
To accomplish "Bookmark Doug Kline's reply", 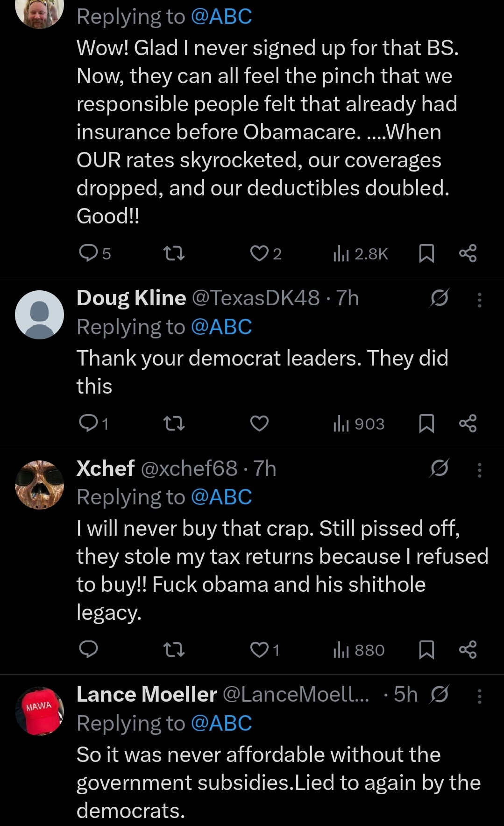I will click(426, 424).
